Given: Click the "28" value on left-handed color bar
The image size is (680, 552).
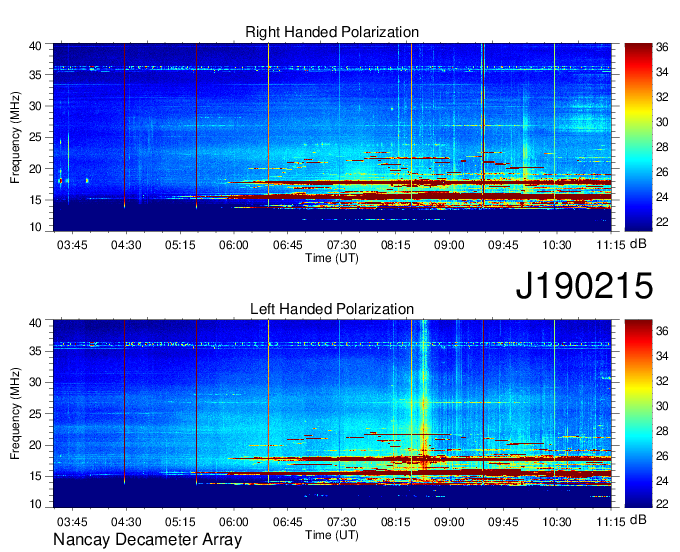Looking at the screenshot, I should click(662, 431).
